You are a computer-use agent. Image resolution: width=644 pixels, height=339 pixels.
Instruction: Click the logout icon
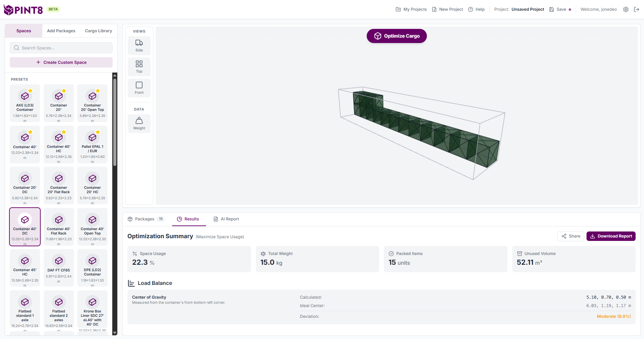point(637,9)
